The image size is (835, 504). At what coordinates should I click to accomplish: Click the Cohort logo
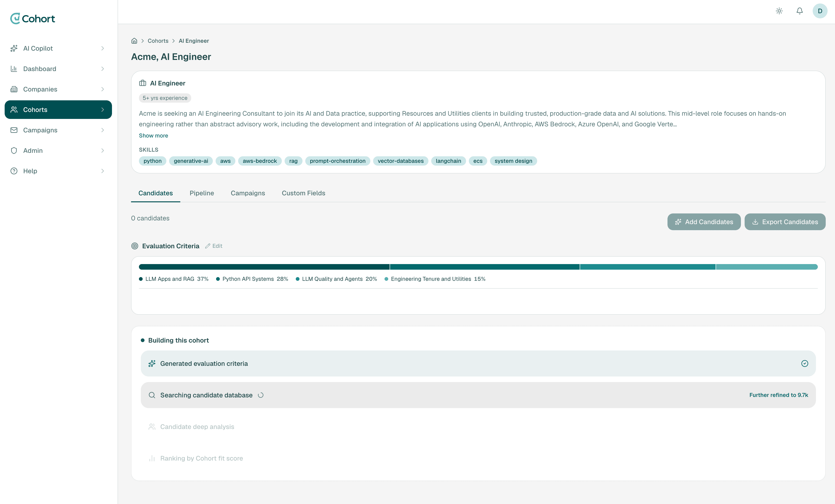[33, 19]
